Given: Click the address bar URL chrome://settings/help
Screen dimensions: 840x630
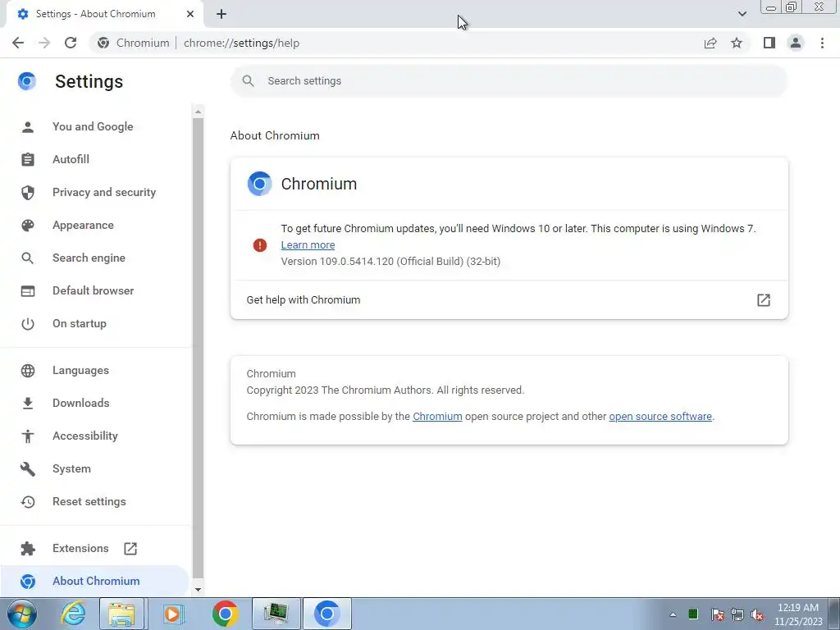Looking at the screenshot, I should [241, 43].
